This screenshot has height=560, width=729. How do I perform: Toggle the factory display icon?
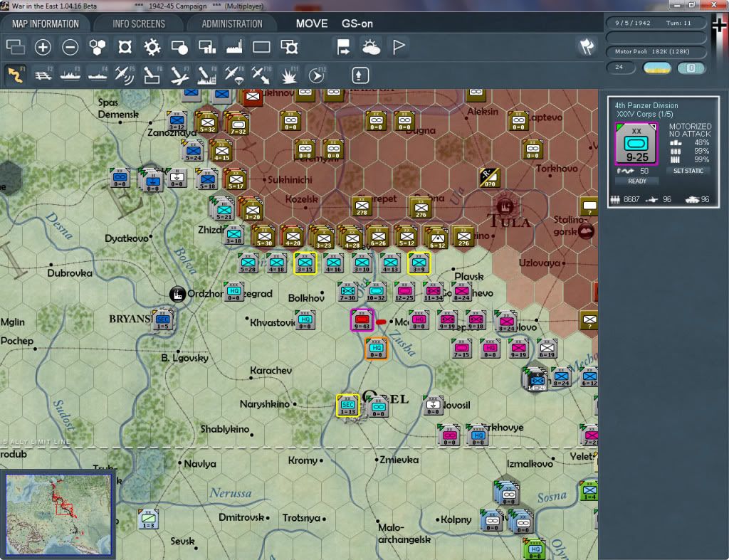(x=234, y=47)
